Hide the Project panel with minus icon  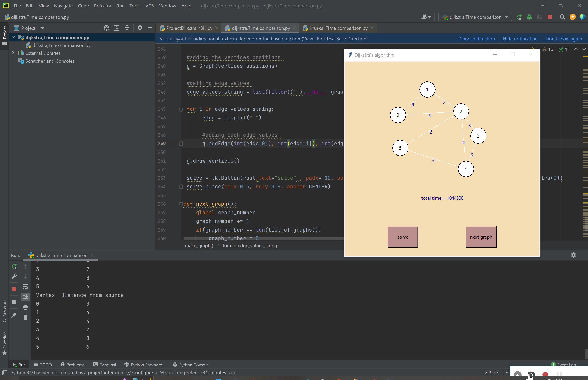pyautogui.click(x=150, y=28)
